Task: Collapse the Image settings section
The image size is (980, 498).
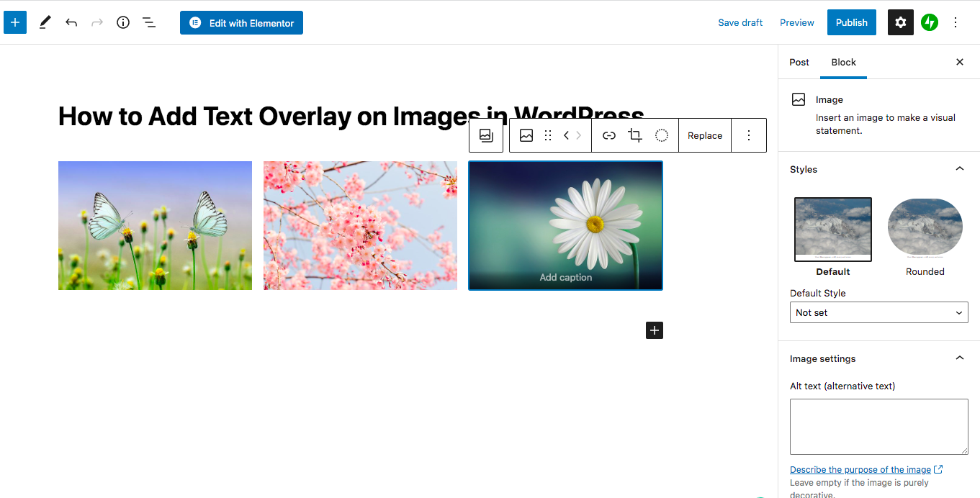Action: [x=959, y=358]
